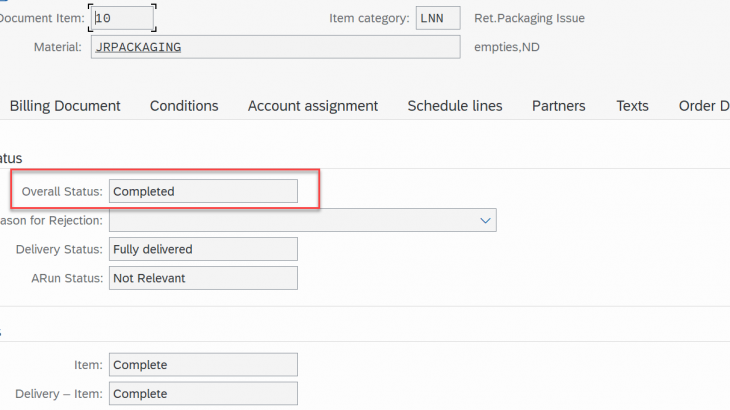730x410 pixels.
Task: Click the Overall Status label
Action: tap(62, 191)
